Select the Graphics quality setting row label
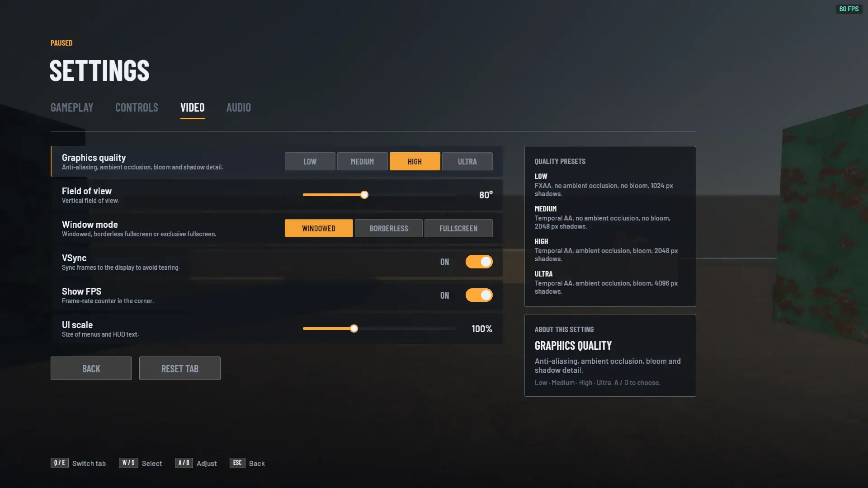Image resolution: width=868 pixels, height=488 pixels. coord(94,157)
